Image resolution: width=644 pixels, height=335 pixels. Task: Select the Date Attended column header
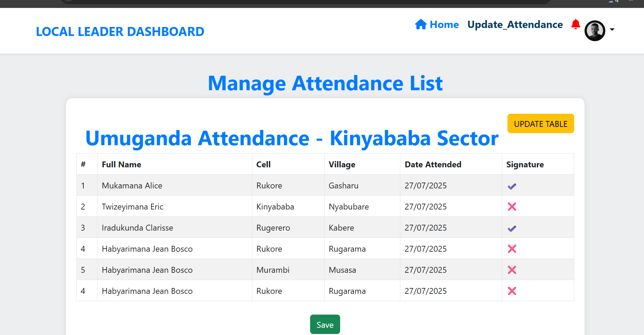pos(433,165)
